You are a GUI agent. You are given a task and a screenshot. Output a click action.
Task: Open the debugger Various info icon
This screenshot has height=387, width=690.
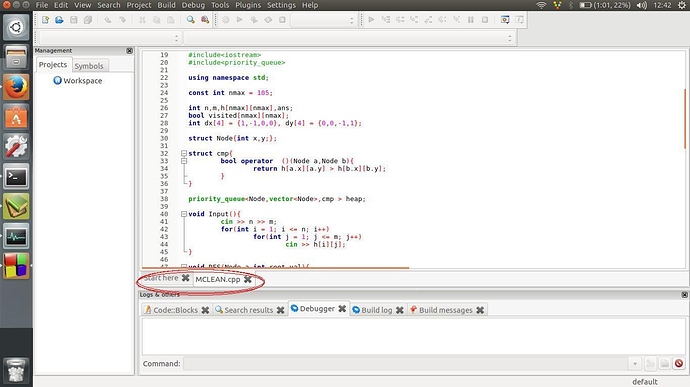click(x=520, y=20)
